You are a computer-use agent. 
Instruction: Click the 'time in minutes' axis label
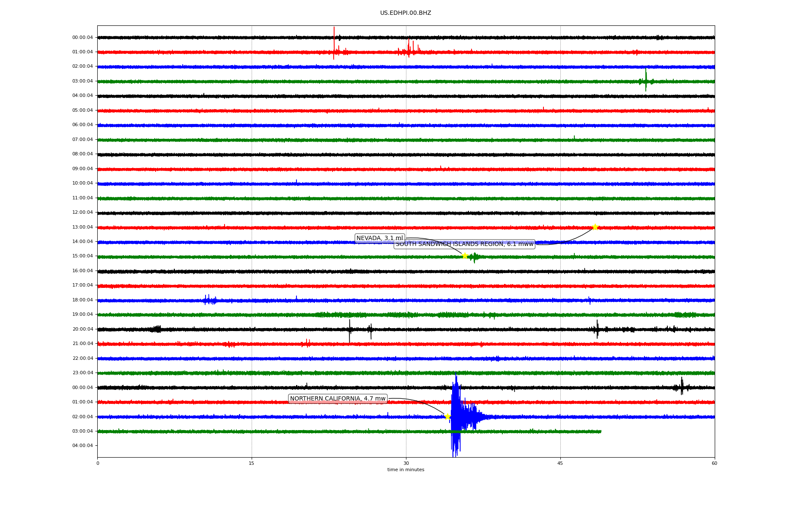coord(406,470)
